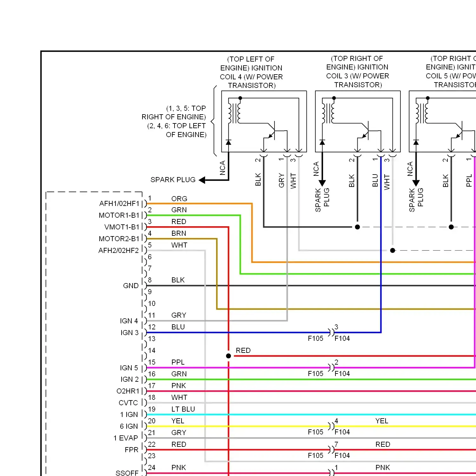Click the 'IGNITION COIL 3' component title
This screenshot has height=476, width=476.
(x=358, y=71)
